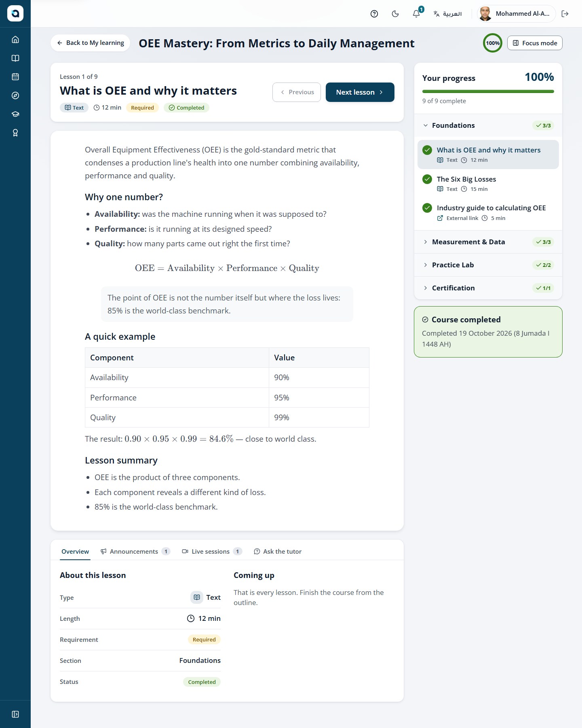Open the calendar sidebar icon
582x728 pixels.
[x=15, y=77]
